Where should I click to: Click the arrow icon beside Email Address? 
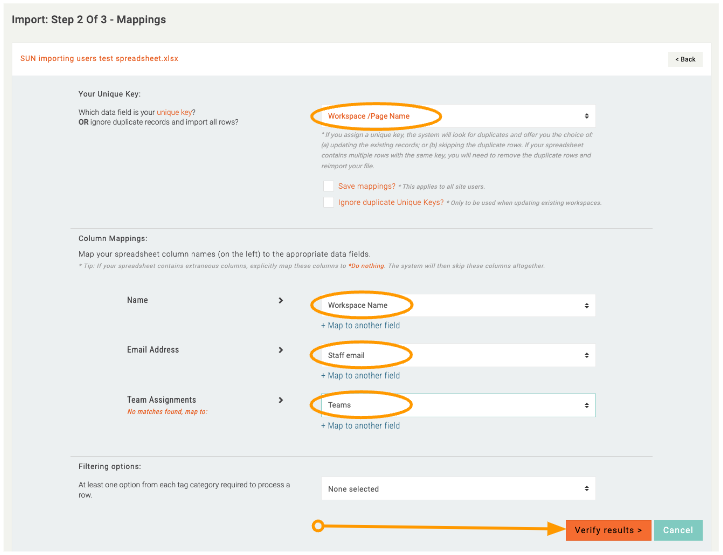[x=280, y=350]
